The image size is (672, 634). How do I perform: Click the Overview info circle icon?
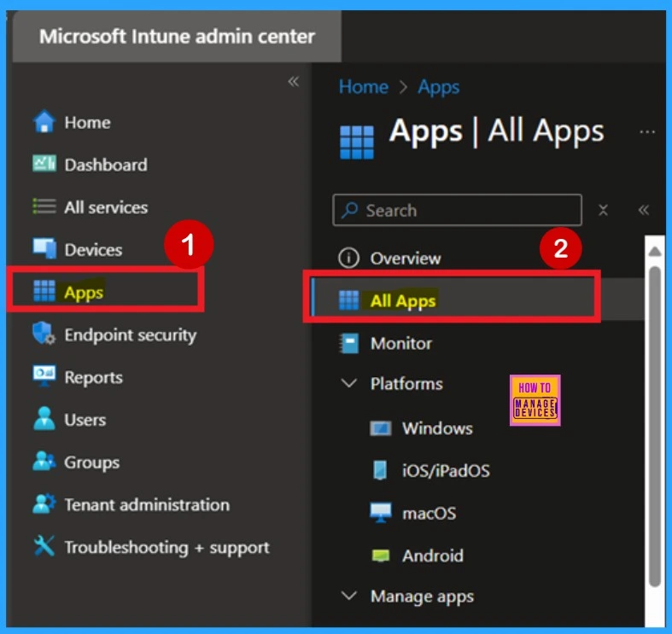349,259
